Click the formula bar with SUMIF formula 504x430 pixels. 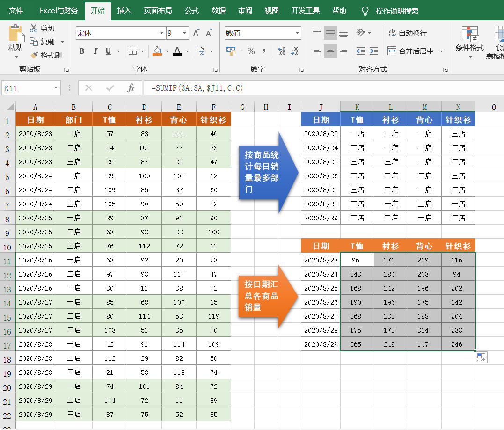(324, 88)
